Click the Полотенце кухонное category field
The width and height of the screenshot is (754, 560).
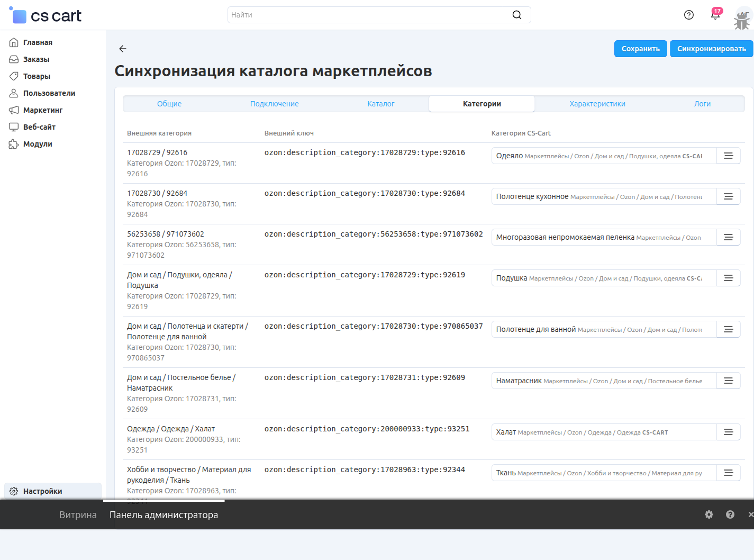click(x=604, y=196)
